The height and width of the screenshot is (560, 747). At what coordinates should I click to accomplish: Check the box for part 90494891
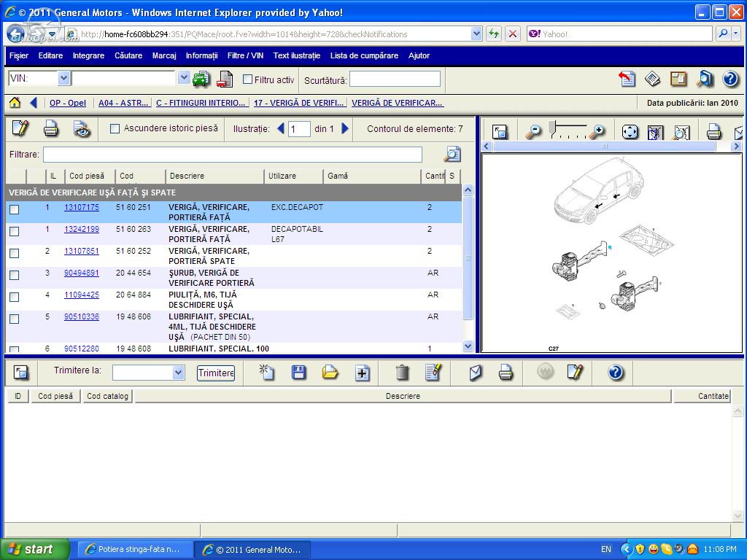(15, 275)
